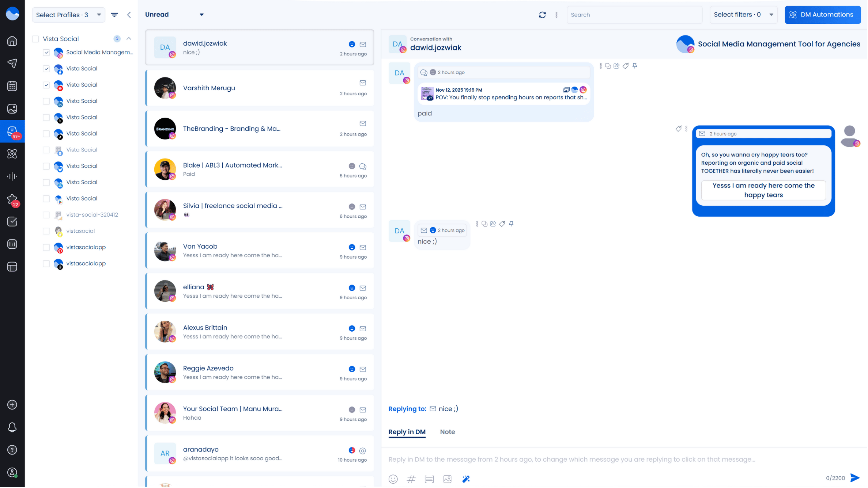
Task: Click the Search input field
Action: [634, 15]
